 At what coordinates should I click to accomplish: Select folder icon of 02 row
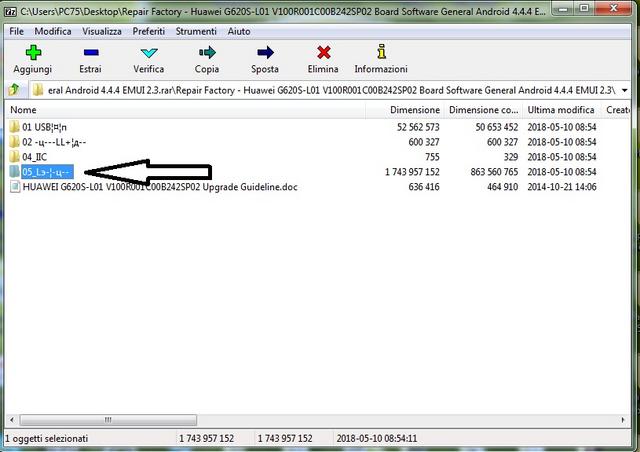click(x=14, y=142)
